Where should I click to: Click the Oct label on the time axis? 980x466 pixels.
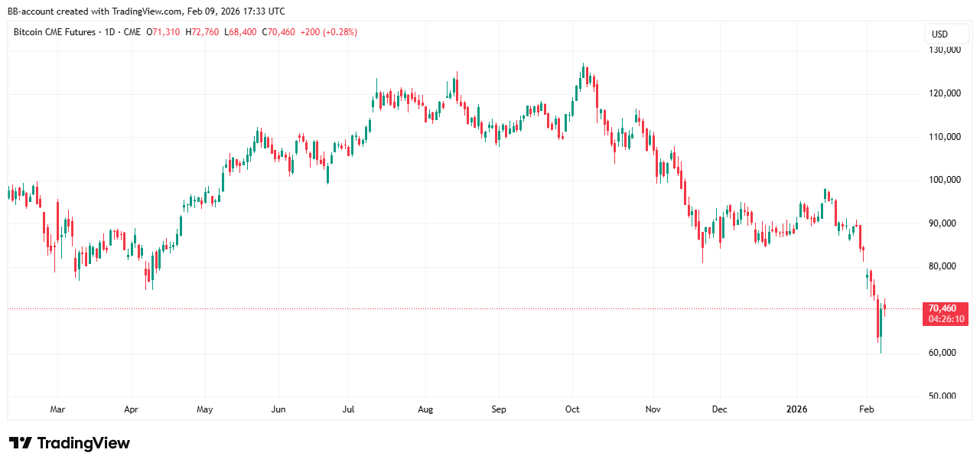[x=572, y=409]
